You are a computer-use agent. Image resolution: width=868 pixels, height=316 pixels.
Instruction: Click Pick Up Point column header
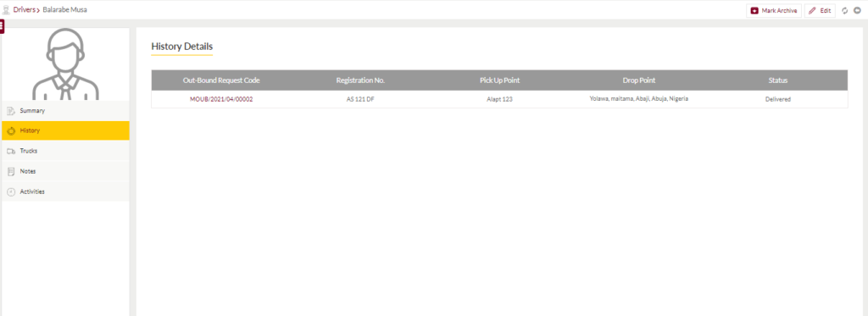tap(499, 80)
